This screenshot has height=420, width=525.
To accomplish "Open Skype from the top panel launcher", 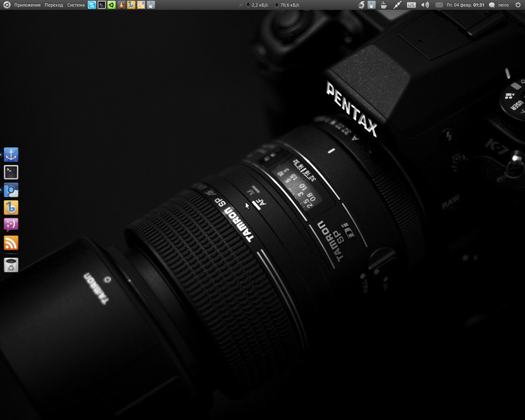I will [92, 5].
